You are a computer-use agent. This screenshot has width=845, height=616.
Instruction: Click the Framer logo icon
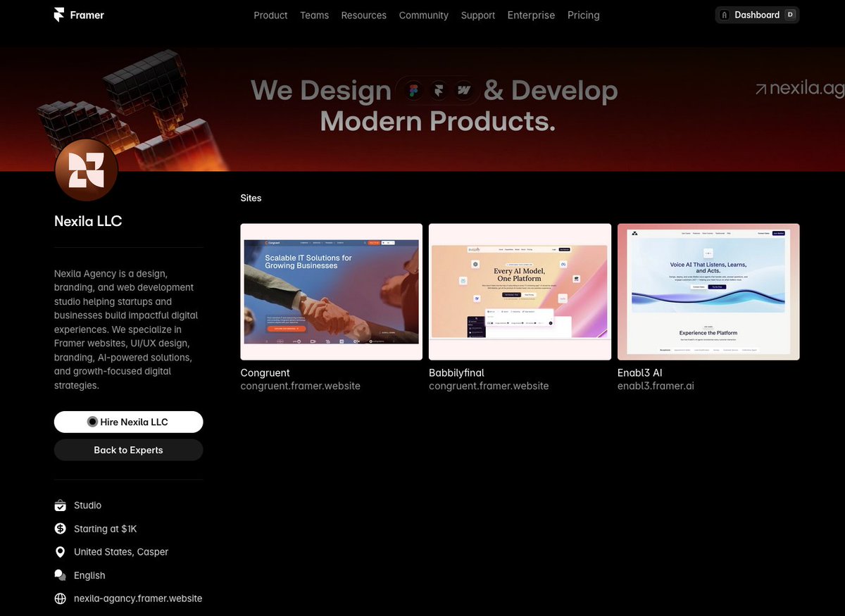(x=59, y=15)
